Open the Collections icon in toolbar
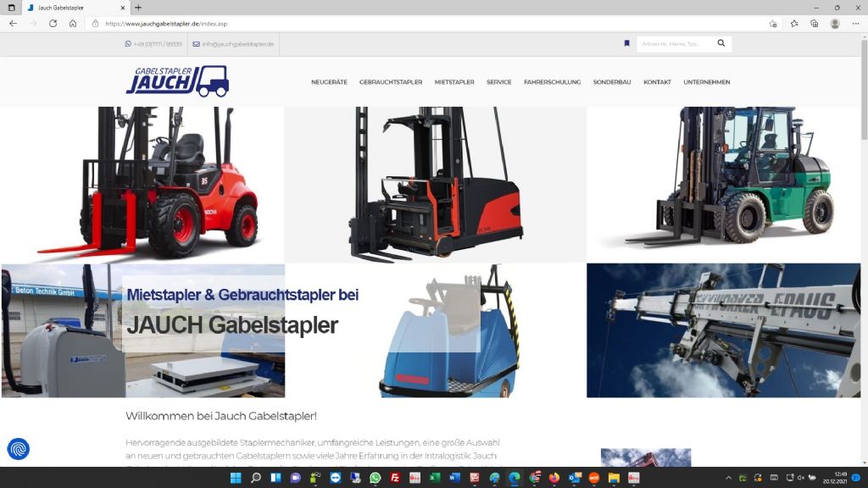The image size is (868, 488). (x=815, y=24)
